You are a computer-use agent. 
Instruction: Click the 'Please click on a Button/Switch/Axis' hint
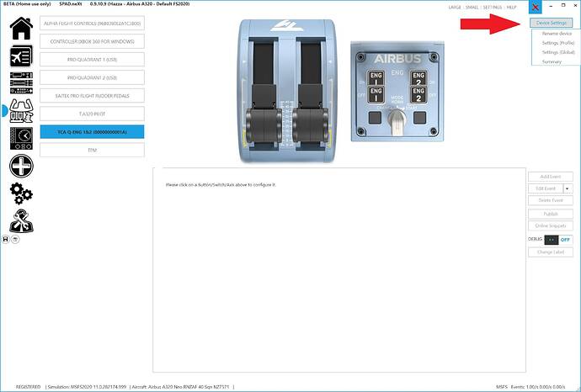[221, 185]
